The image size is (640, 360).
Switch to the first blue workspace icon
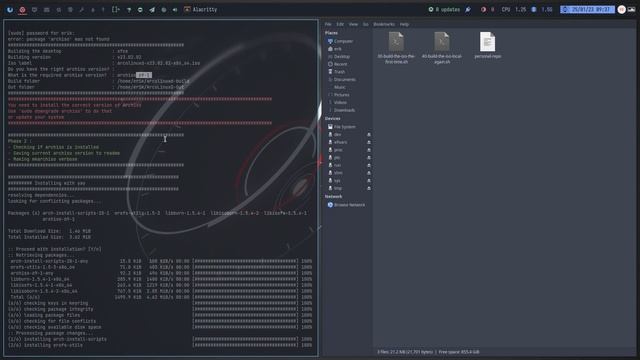10,9
